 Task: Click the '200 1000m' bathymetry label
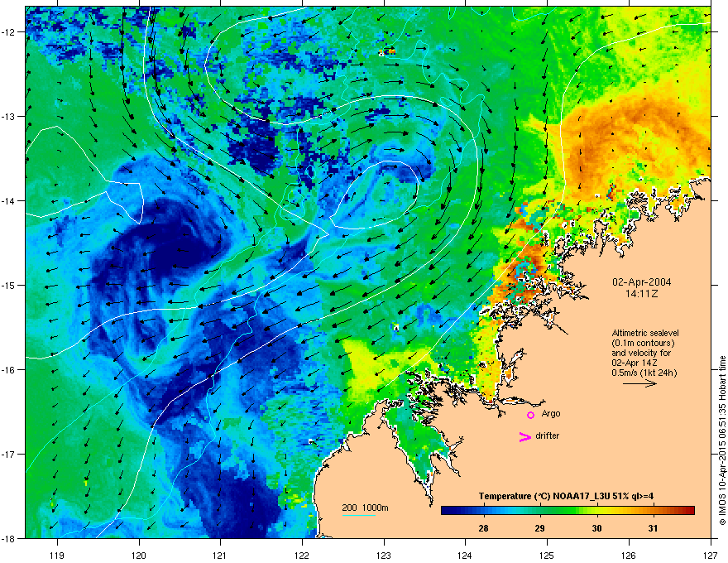click(x=365, y=508)
